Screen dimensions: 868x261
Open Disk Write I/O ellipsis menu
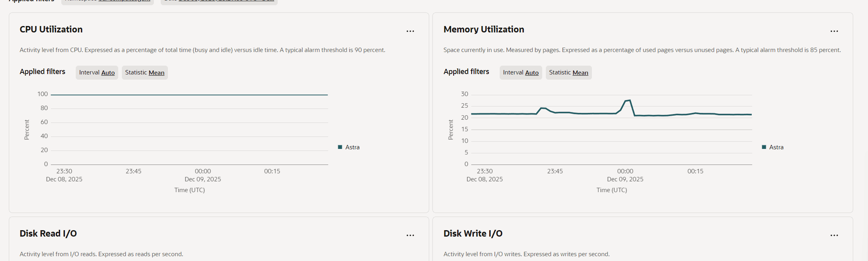pyautogui.click(x=834, y=235)
